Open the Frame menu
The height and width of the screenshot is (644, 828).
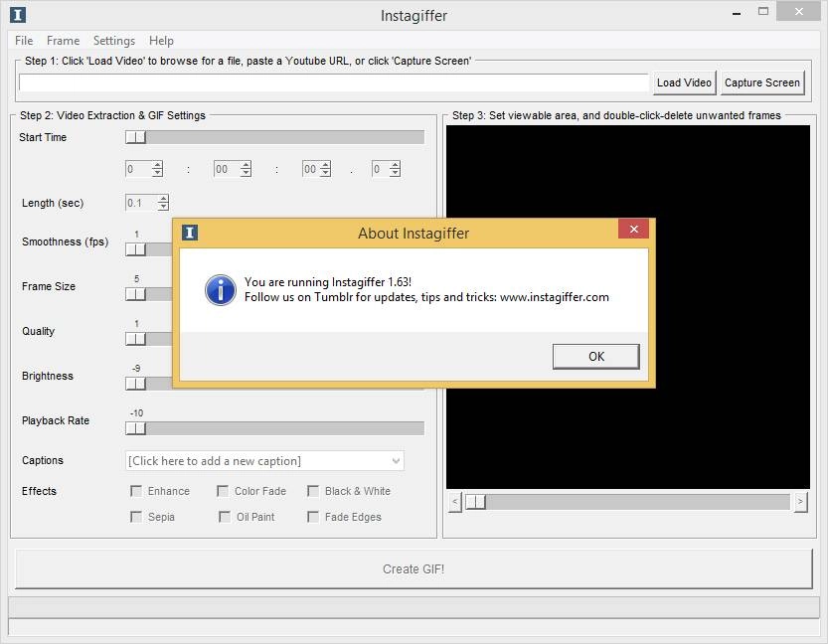[x=63, y=41]
